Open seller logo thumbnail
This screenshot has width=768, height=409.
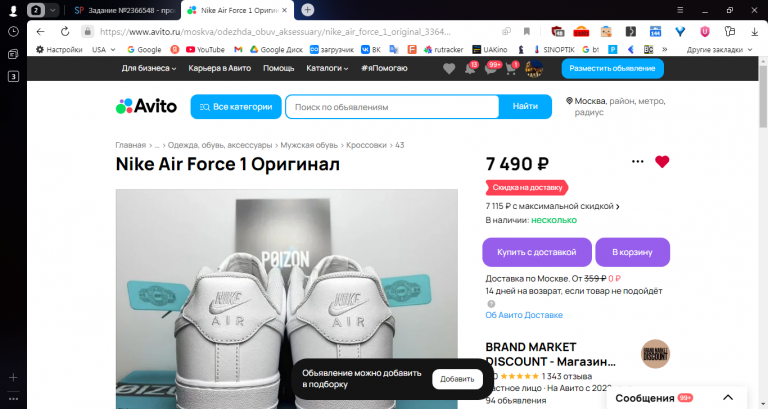(x=655, y=354)
